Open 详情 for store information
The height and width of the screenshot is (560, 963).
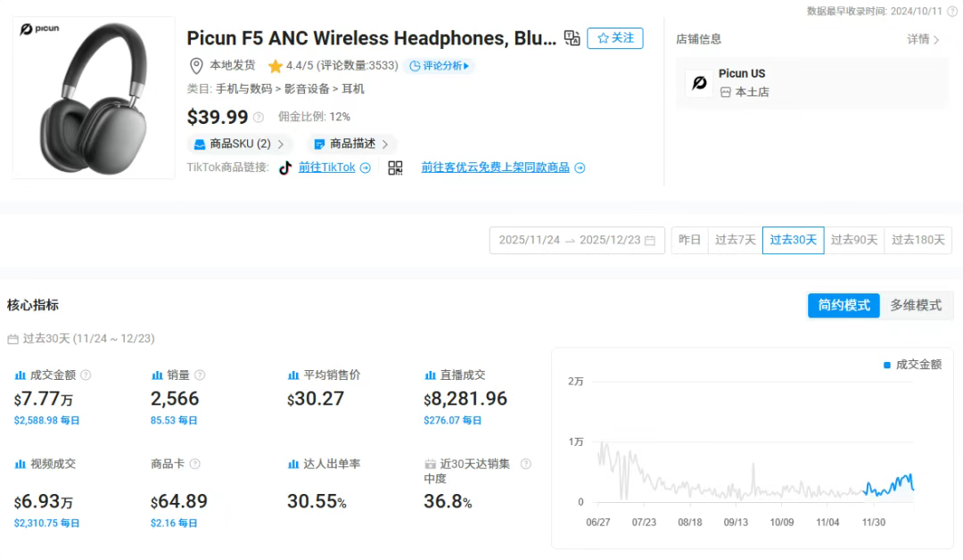(x=923, y=39)
